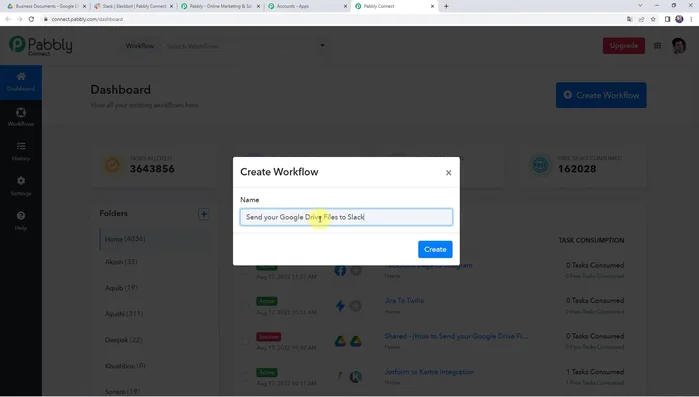Click the share page icon in address bar

pos(641,19)
